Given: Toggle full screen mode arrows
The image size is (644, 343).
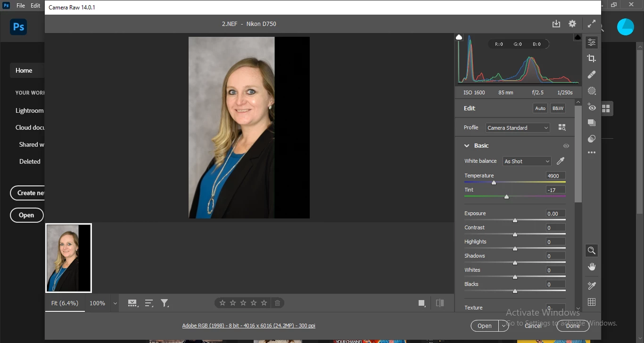Looking at the screenshot, I should pyautogui.click(x=592, y=24).
